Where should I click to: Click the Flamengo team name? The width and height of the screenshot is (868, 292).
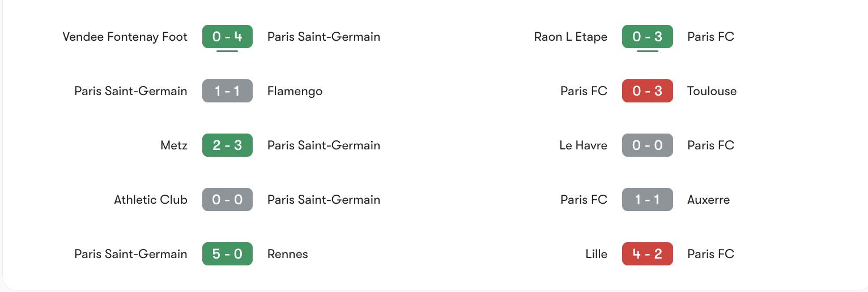click(x=295, y=91)
